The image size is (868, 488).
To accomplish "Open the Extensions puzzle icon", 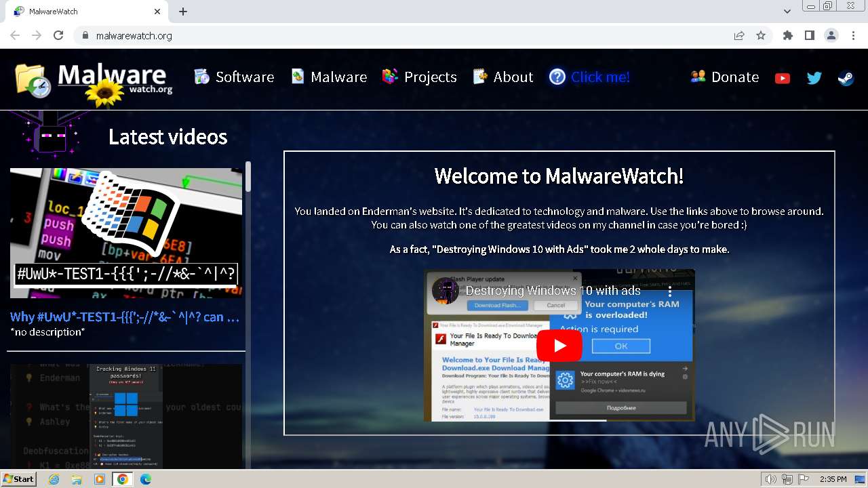I will click(787, 35).
